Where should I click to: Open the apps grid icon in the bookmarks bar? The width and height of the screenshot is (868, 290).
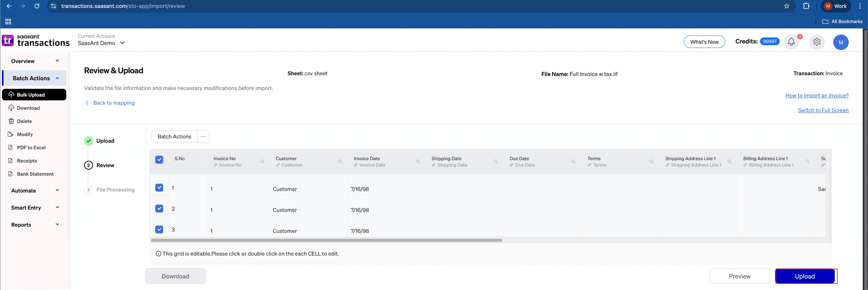[9, 22]
